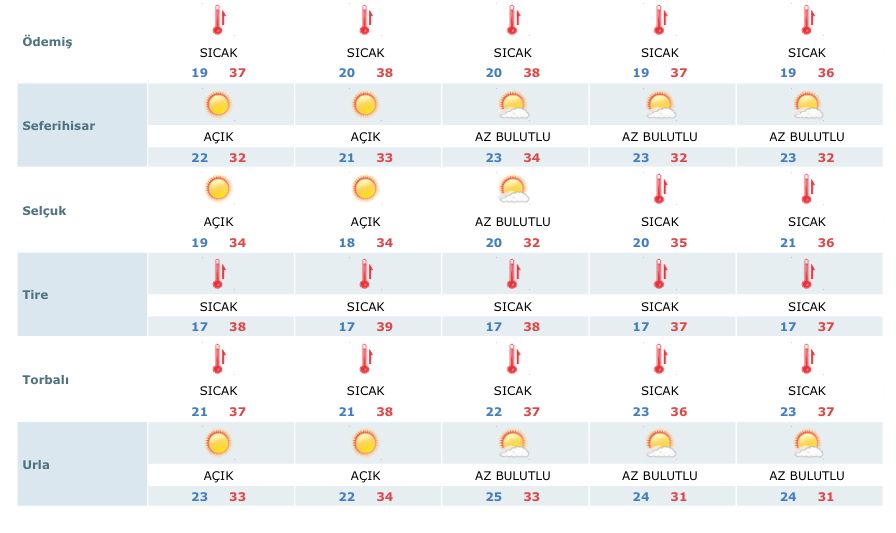Click the thermometer icon above Selçuk's 21–36
This screenshot has width=896, height=533.
(x=806, y=188)
